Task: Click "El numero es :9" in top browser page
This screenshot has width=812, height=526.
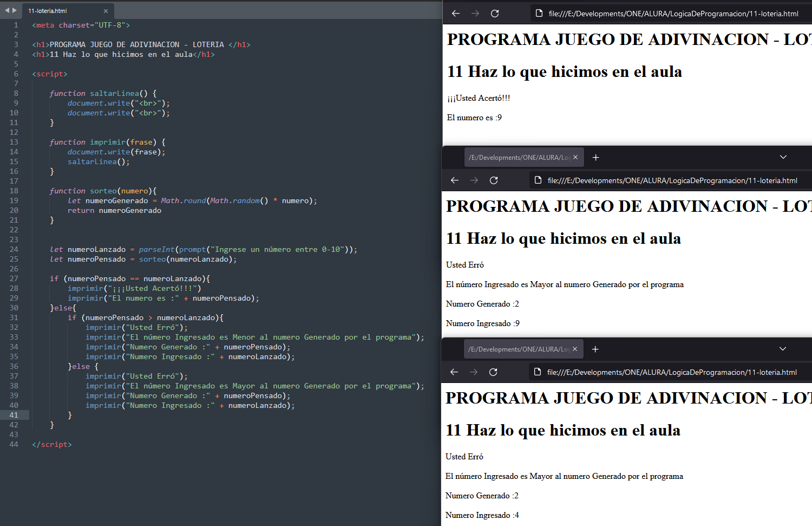Action: pos(474,118)
